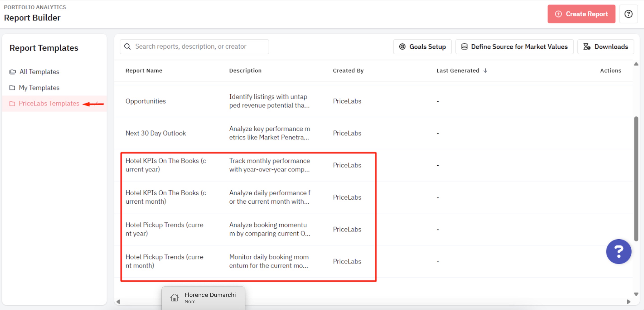Open the Downloads button
644x310 pixels.
click(605, 47)
